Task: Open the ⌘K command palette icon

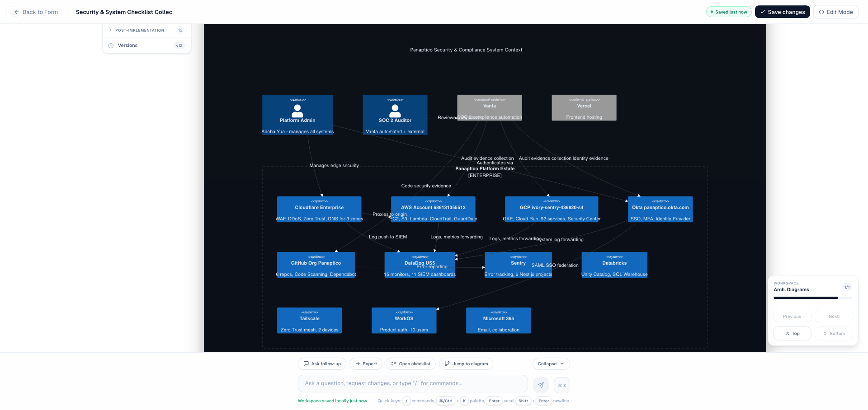Action: coord(561,385)
